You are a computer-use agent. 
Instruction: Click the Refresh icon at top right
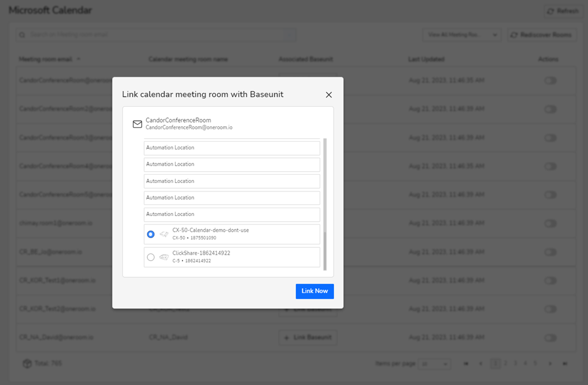551,11
